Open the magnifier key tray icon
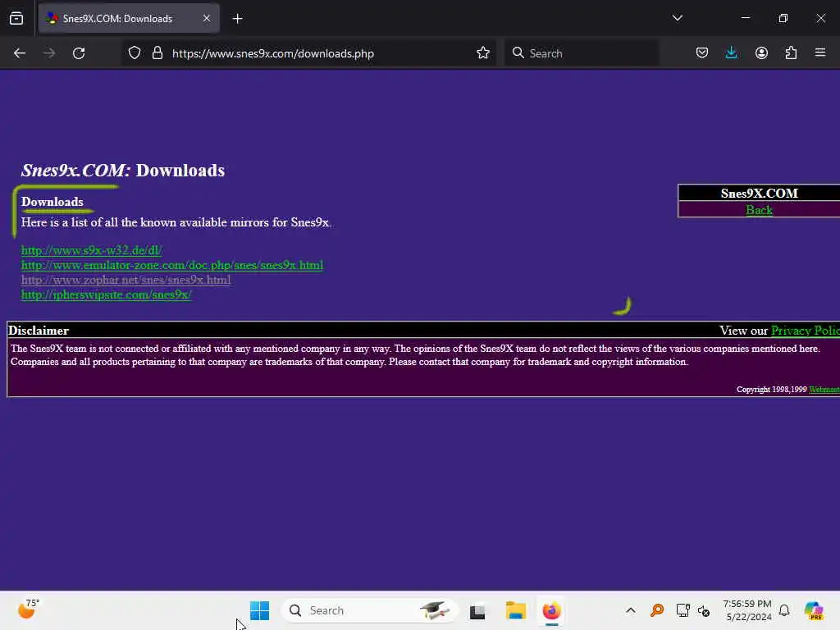Viewport: 840px width, 630px height. tap(657, 610)
